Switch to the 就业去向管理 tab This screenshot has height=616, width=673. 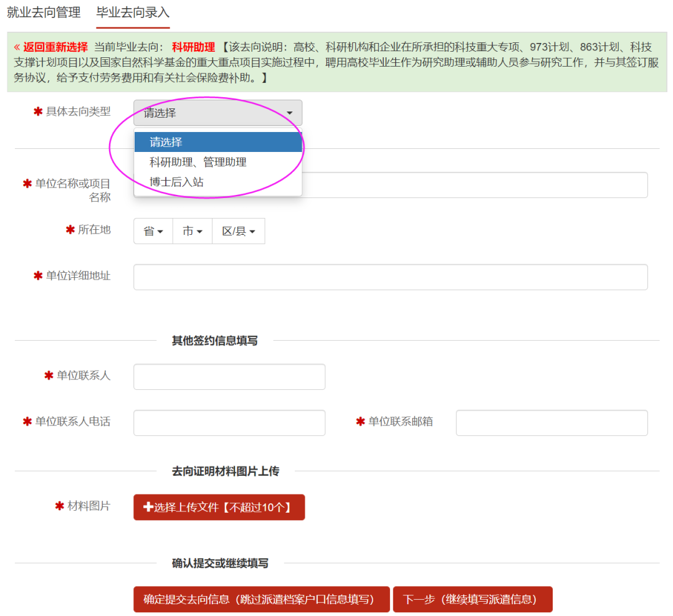click(44, 12)
